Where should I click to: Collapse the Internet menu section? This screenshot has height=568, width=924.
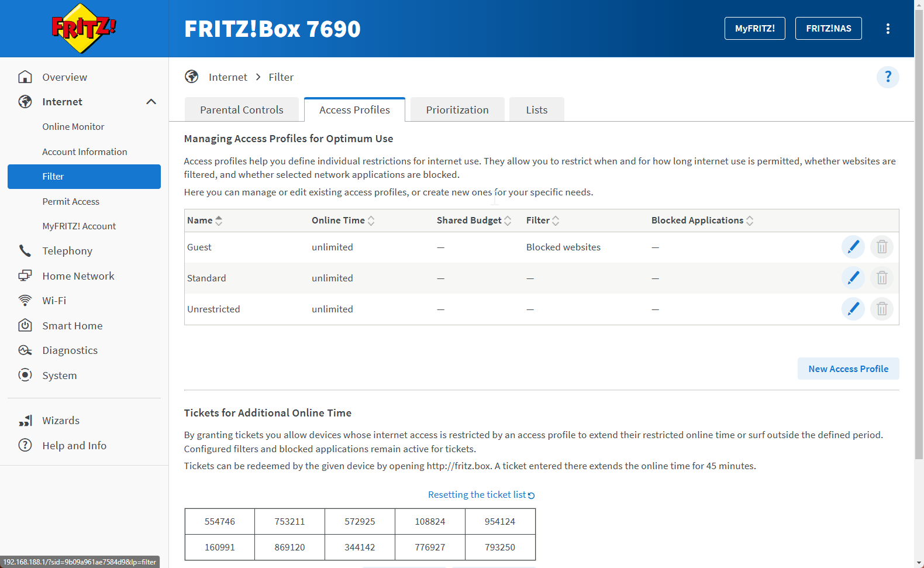point(151,102)
